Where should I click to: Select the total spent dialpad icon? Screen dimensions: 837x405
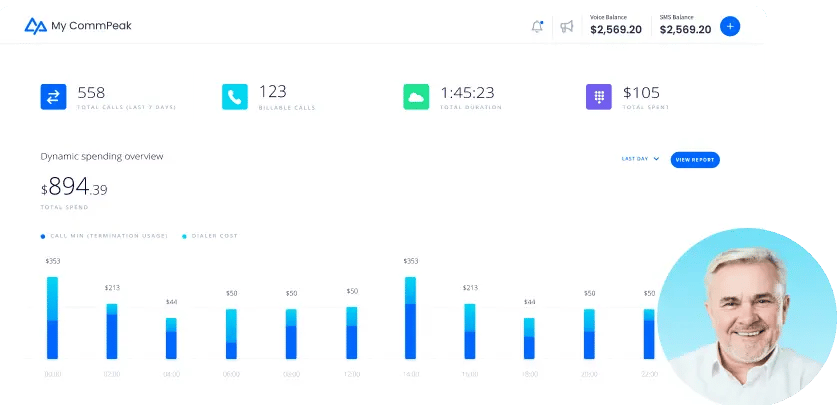click(599, 97)
